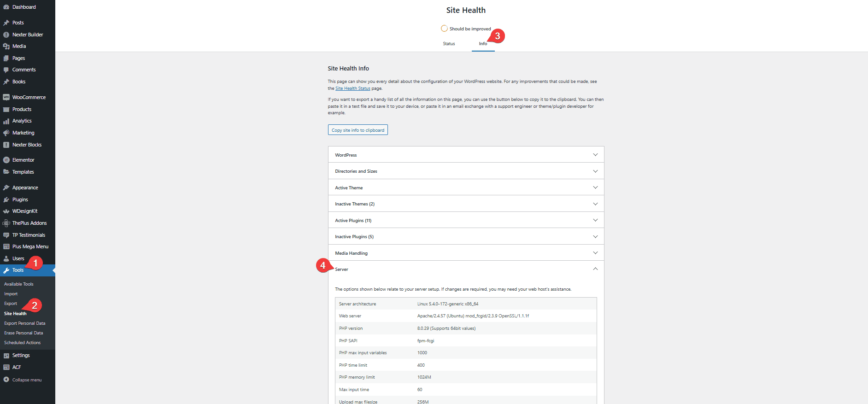Open Export Personal Data submenu item
This screenshot has width=868, height=404.
tap(24, 323)
